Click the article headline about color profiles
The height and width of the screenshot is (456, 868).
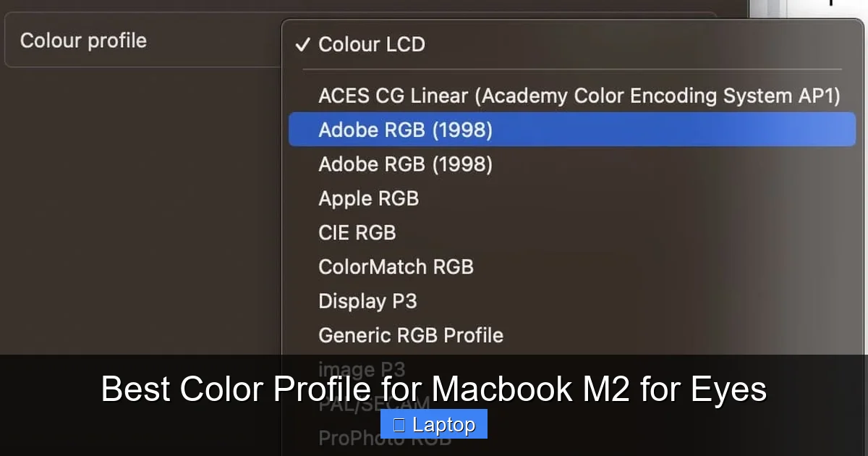pyautogui.click(x=434, y=389)
